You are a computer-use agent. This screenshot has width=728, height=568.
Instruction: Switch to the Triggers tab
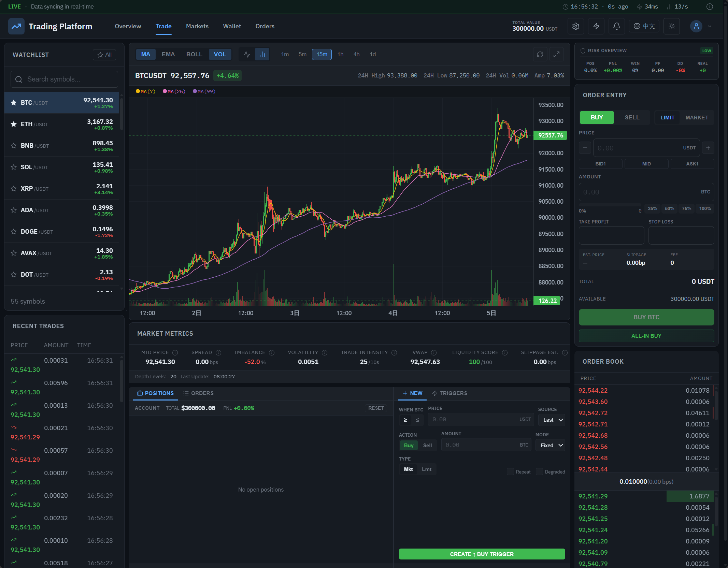click(449, 393)
